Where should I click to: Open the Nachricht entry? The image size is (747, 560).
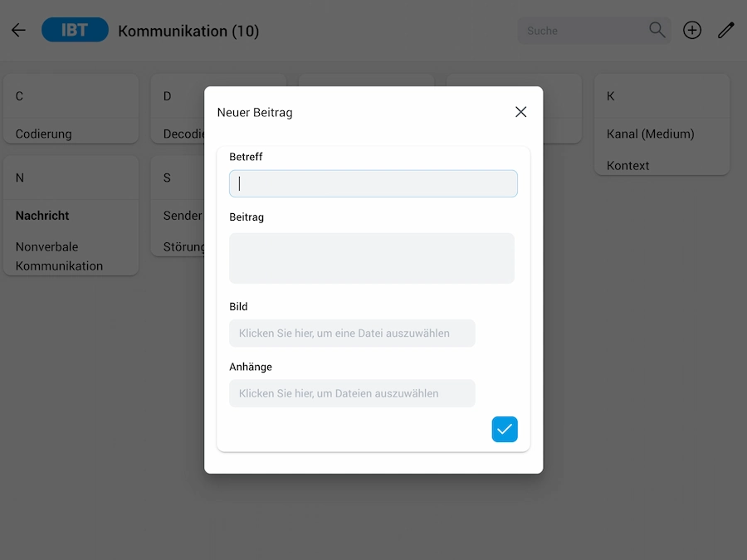coord(42,216)
